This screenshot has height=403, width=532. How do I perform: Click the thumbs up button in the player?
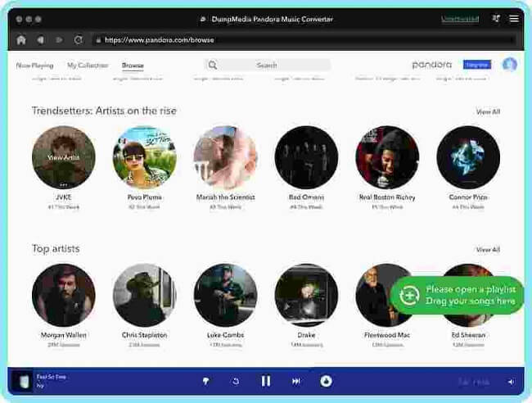(327, 381)
